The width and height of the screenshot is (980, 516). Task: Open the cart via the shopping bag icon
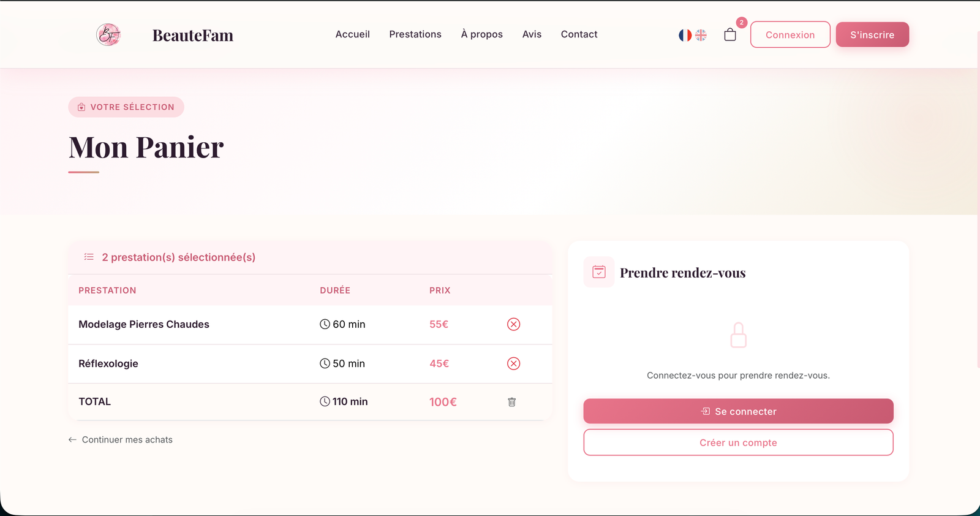(x=729, y=35)
